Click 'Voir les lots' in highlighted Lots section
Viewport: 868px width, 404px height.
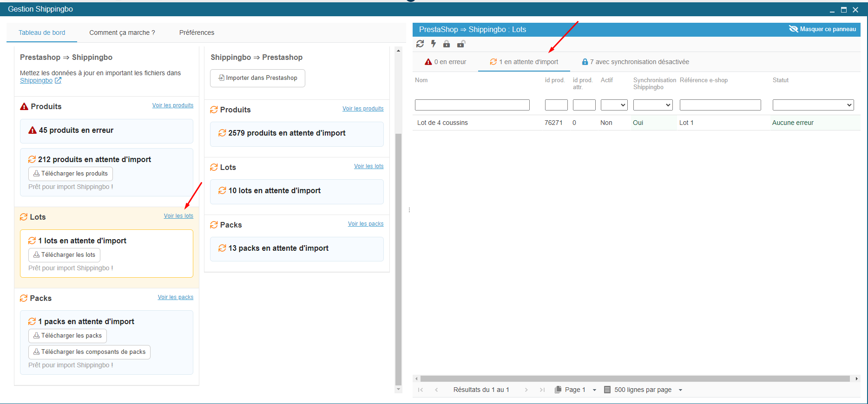point(178,216)
